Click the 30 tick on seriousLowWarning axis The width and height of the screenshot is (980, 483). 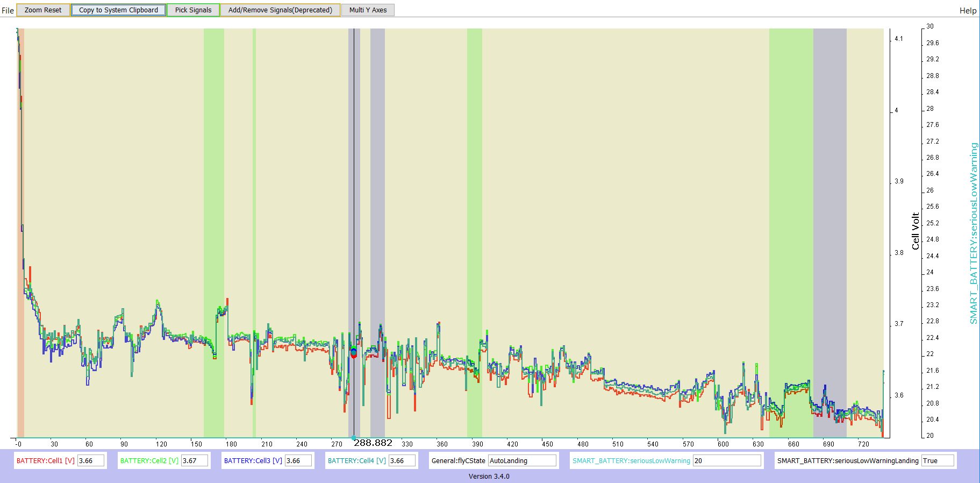930,26
